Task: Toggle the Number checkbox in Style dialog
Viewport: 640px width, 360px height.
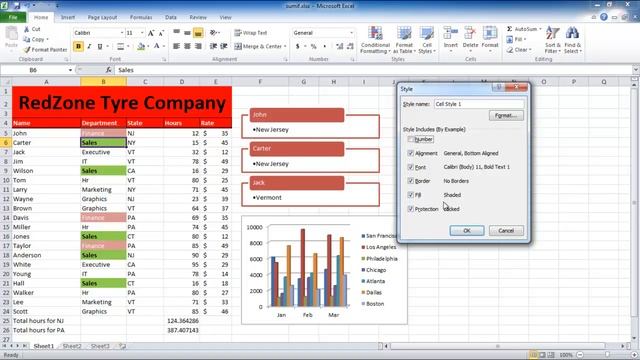Action: tap(411, 140)
